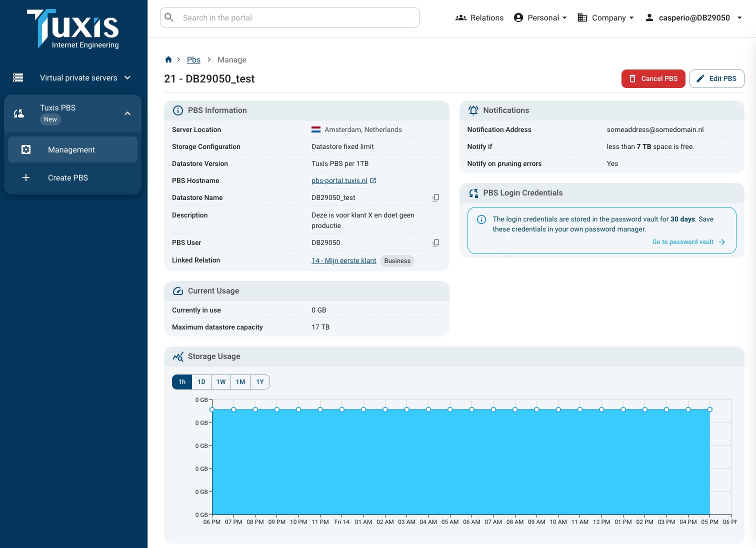The height and width of the screenshot is (548, 756).
Task: Click the Cancel PBS button
Action: coord(653,78)
